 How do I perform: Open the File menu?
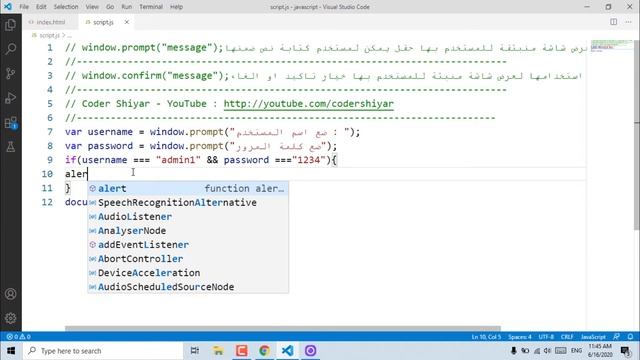pos(24,7)
